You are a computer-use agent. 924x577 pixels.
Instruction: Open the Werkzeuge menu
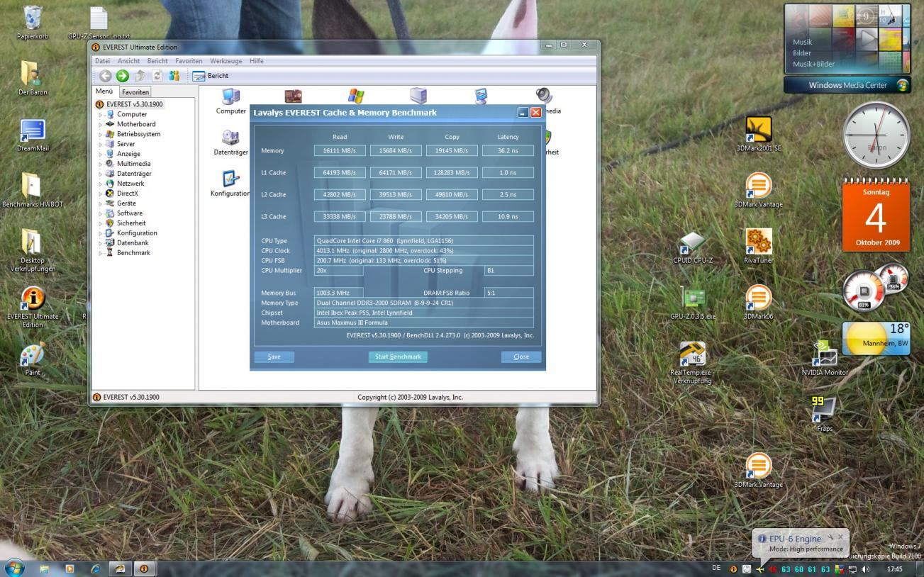pos(226,61)
